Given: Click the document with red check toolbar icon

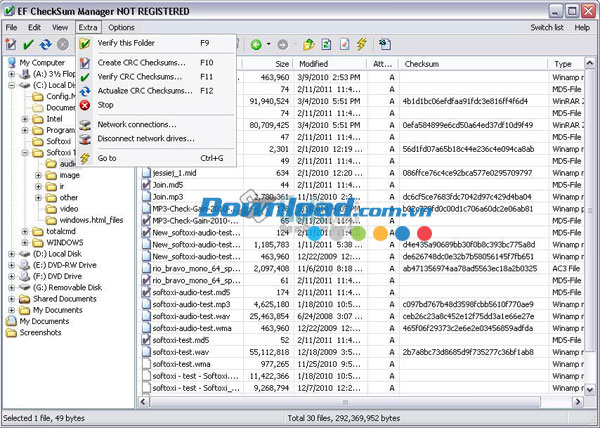Looking at the screenshot, I should pyautogui.click(x=344, y=44).
